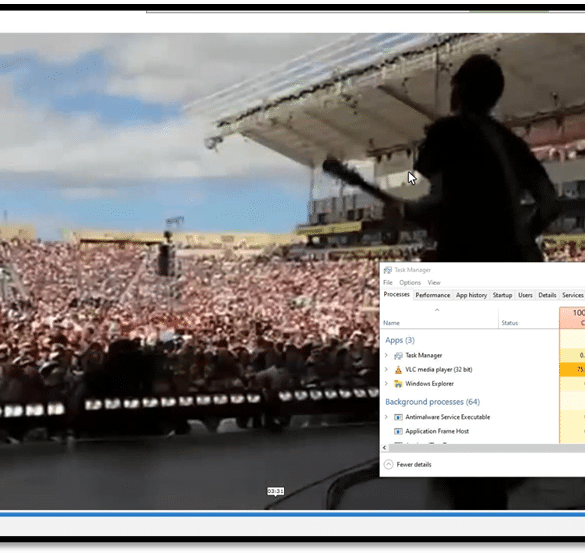Expand the VLC media player row
The height and width of the screenshot is (555, 585).
387,370
